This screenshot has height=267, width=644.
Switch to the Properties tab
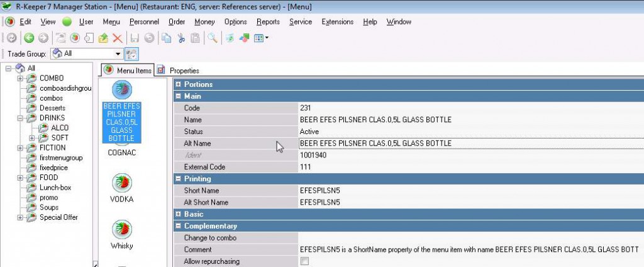pyautogui.click(x=179, y=71)
